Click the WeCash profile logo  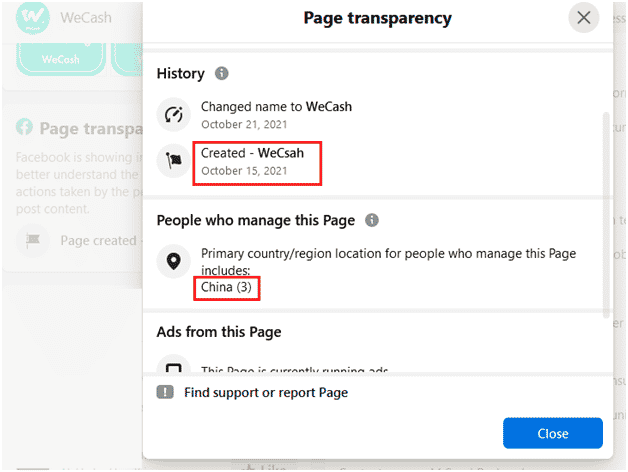(33, 18)
